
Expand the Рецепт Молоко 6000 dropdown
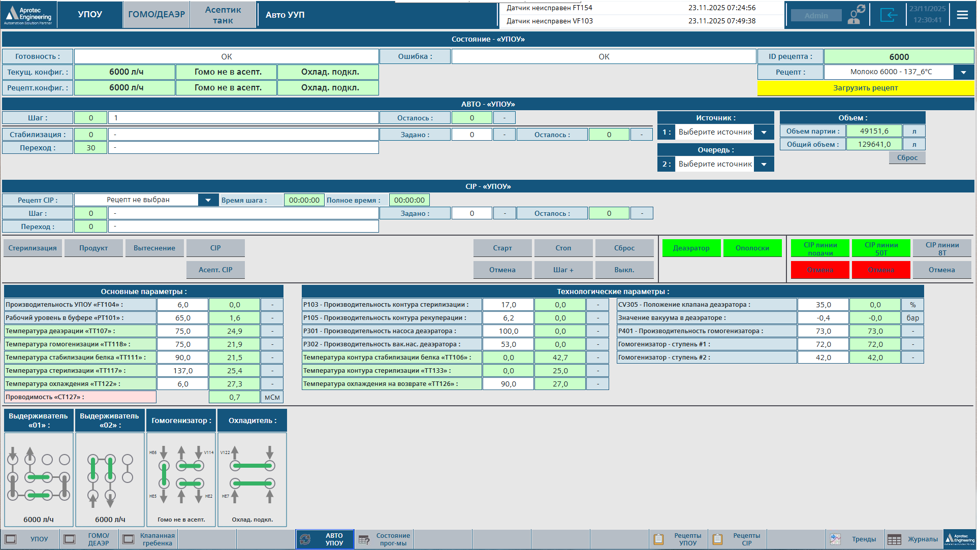click(963, 72)
